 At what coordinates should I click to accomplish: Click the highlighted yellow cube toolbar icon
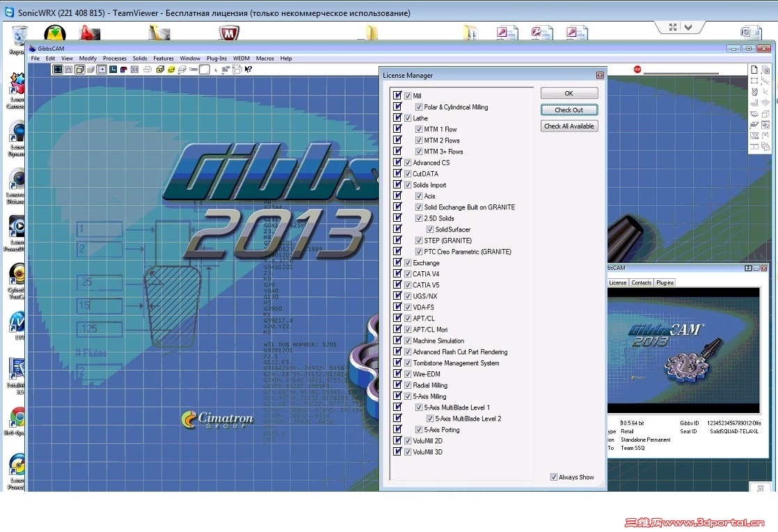[171, 70]
